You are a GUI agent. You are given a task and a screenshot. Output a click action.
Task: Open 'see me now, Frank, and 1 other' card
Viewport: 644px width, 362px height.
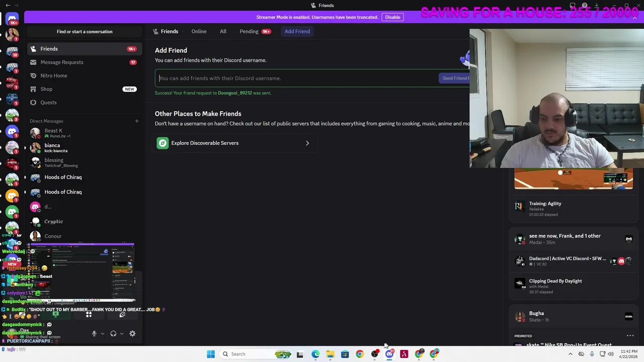point(573,239)
